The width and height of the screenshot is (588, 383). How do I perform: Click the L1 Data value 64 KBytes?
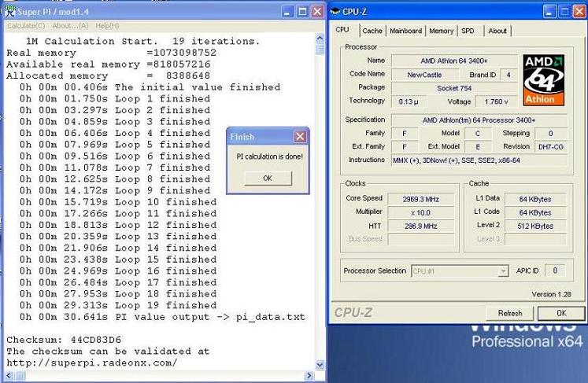535,199
